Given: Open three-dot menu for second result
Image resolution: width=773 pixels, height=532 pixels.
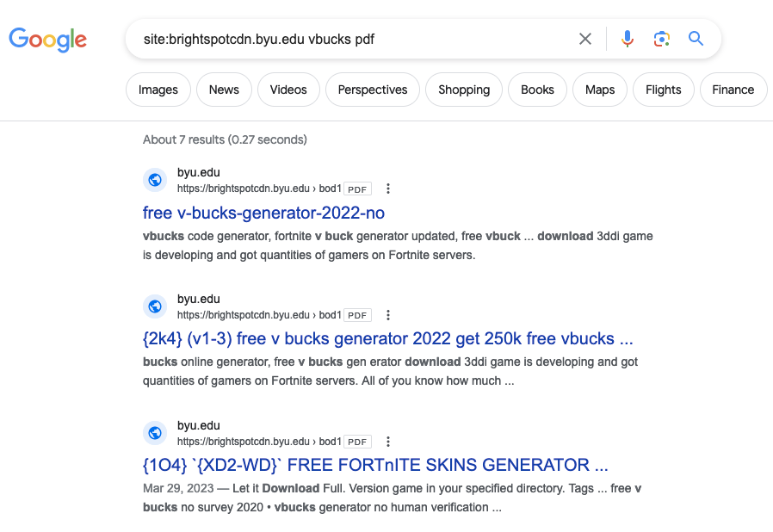Looking at the screenshot, I should tap(388, 315).
